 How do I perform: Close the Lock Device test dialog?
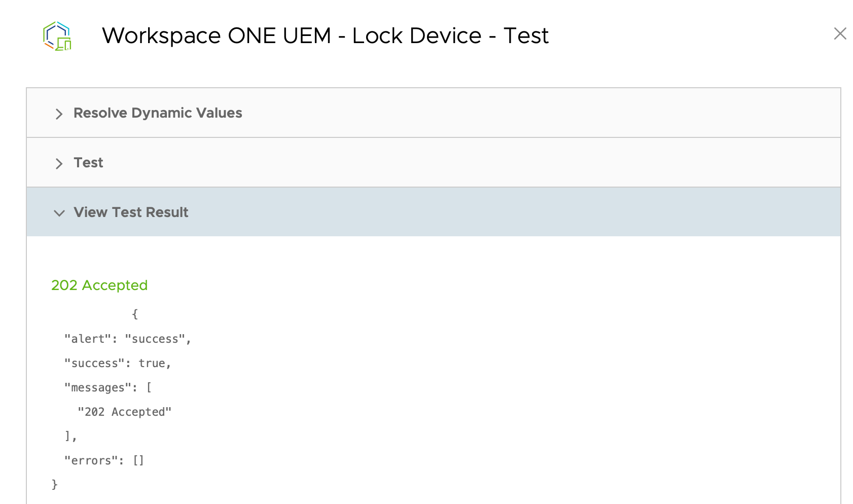click(x=840, y=34)
